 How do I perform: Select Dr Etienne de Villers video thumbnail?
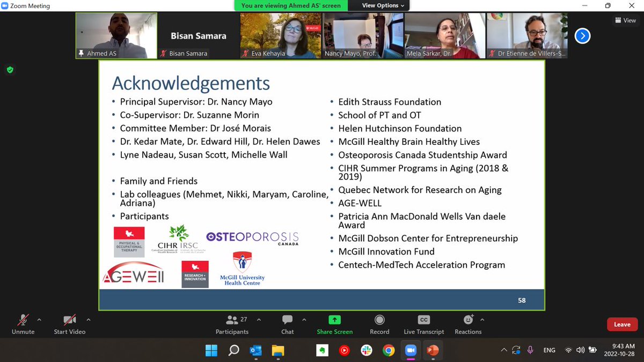tap(527, 35)
